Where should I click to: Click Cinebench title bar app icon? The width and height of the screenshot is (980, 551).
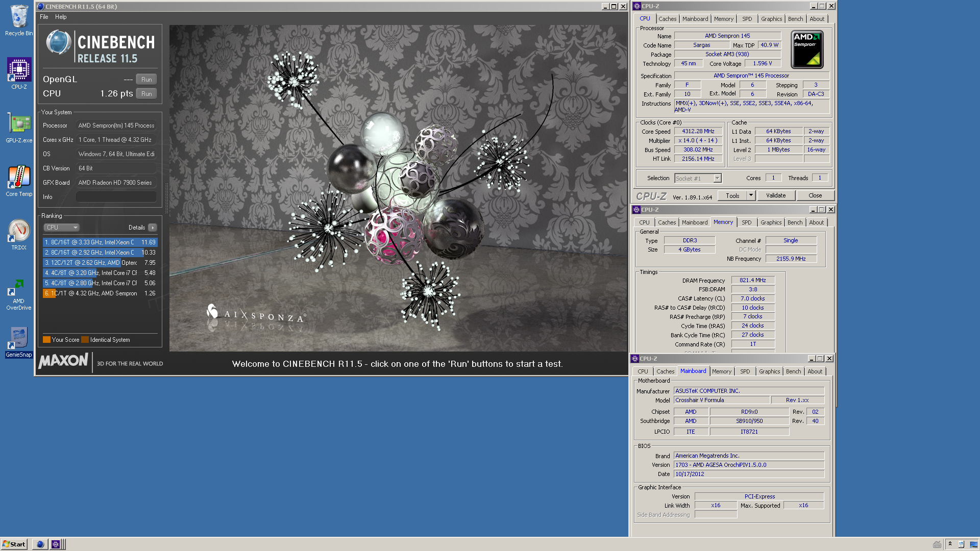pyautogui.click(x=41, y=7)
